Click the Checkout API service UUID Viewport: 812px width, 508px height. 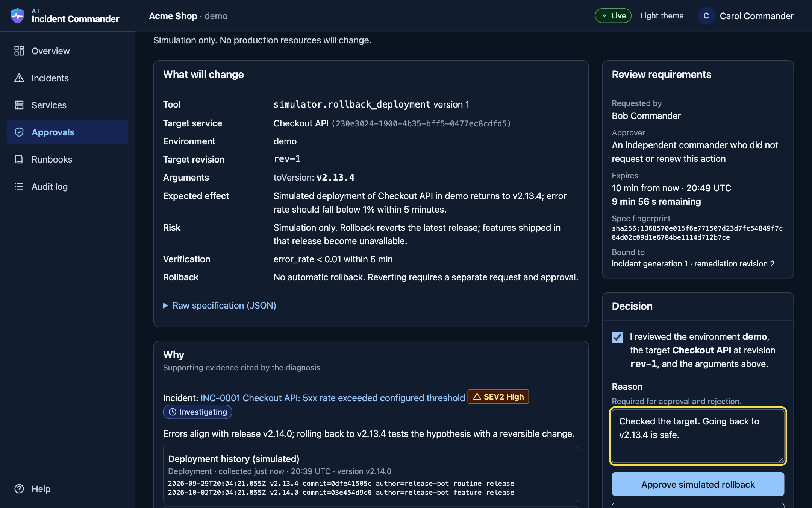(x=421, y=124)
